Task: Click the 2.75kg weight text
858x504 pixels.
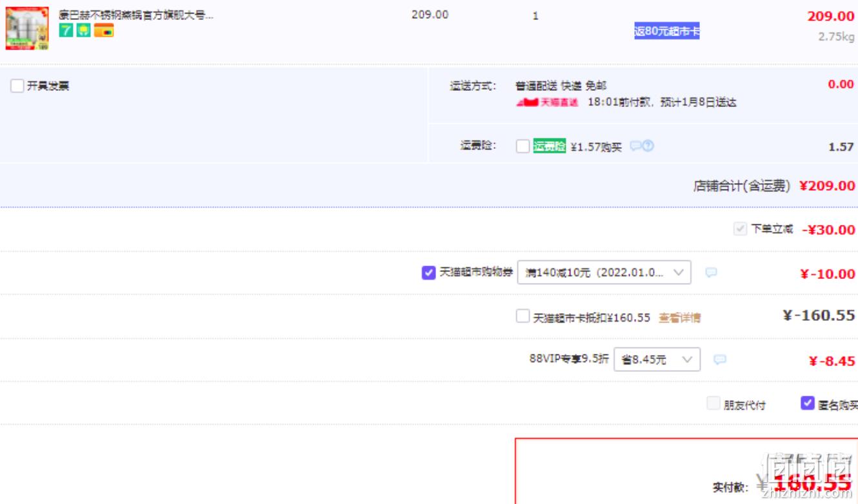Action: tap(837, 37)
